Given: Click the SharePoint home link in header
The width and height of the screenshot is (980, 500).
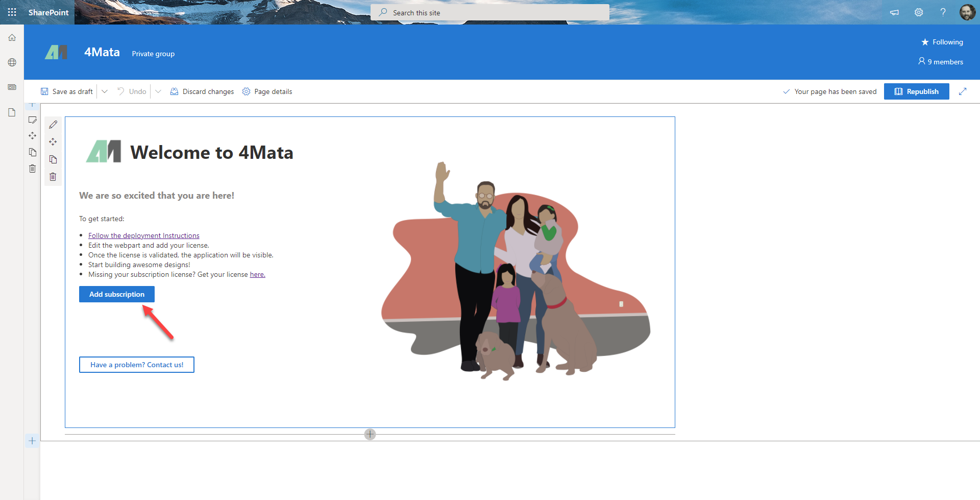Looking at the screenshot, I should click(48, 12).
